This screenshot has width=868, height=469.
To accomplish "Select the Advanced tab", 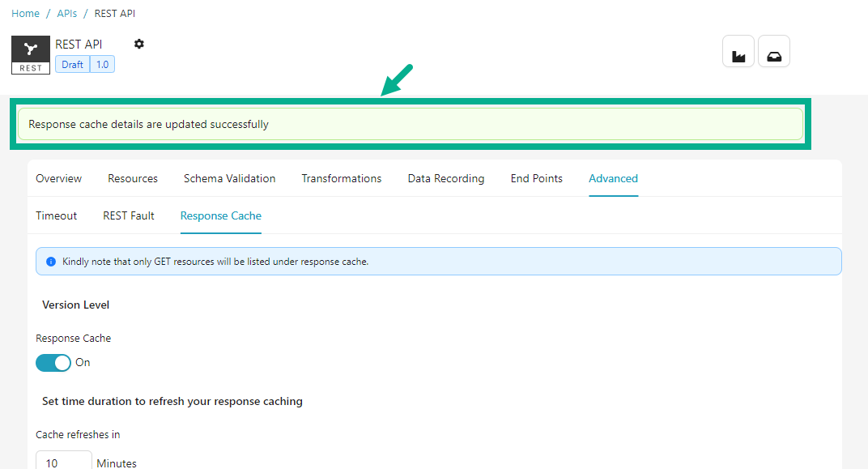I will (613, 178).
